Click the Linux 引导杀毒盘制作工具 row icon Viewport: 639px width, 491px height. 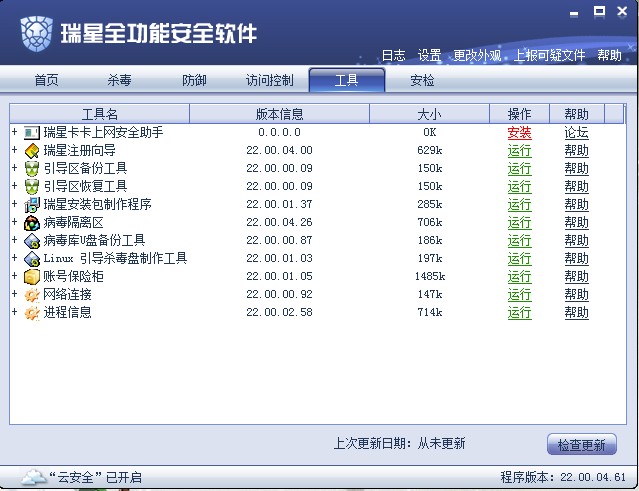click(x=32, y=259)
